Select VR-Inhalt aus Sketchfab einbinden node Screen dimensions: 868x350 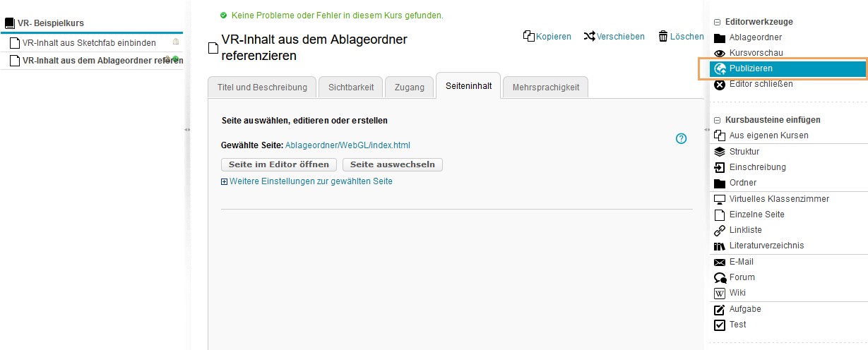tap(89, 43)
